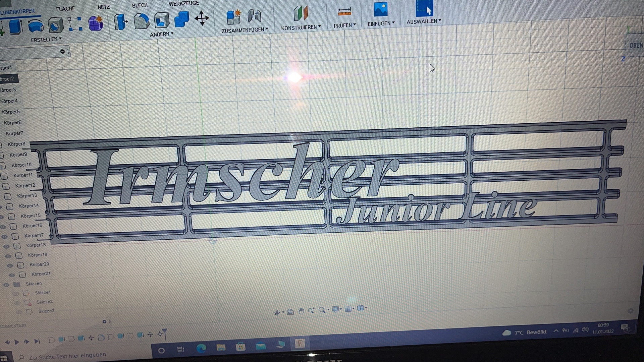Open Microsoft Edge from the taskbar

tap(201, 349)
